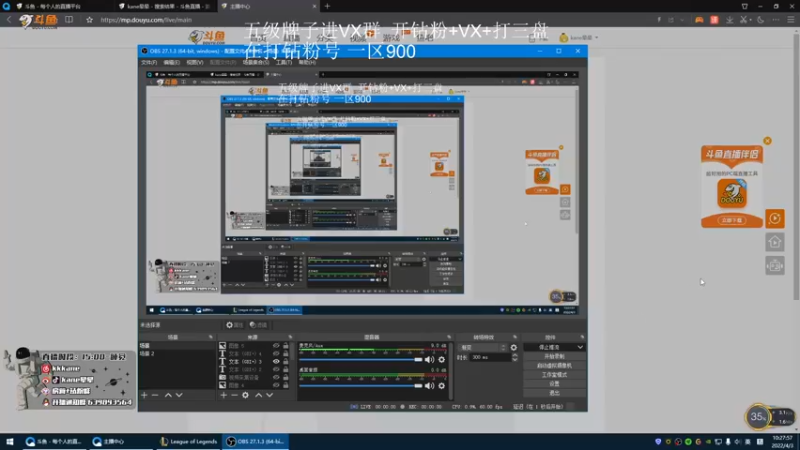The height and width of the screenshot is (450, 800).
Task: Move the scene down in the Scenes list
Action: tap(179, 395)
